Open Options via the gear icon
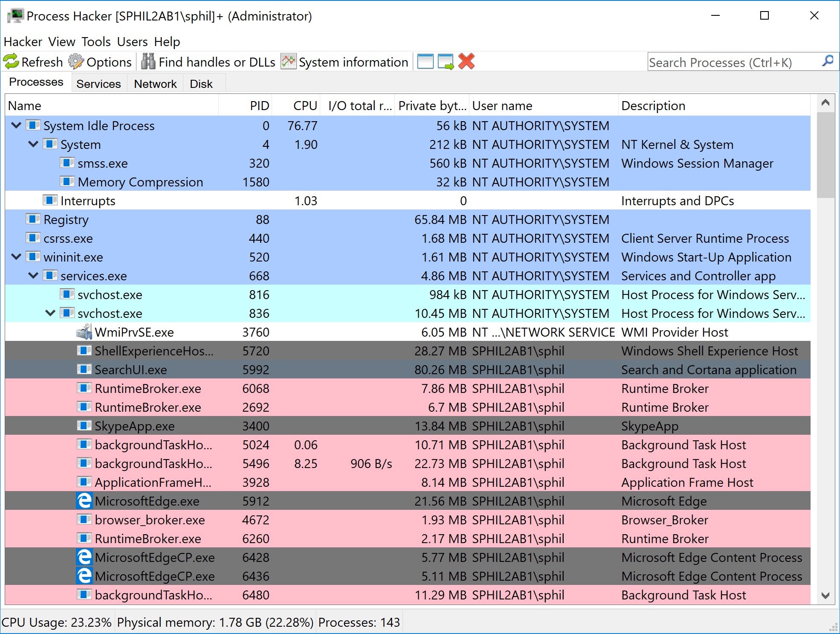Viewport: 840px width, 634px height. 76,62
